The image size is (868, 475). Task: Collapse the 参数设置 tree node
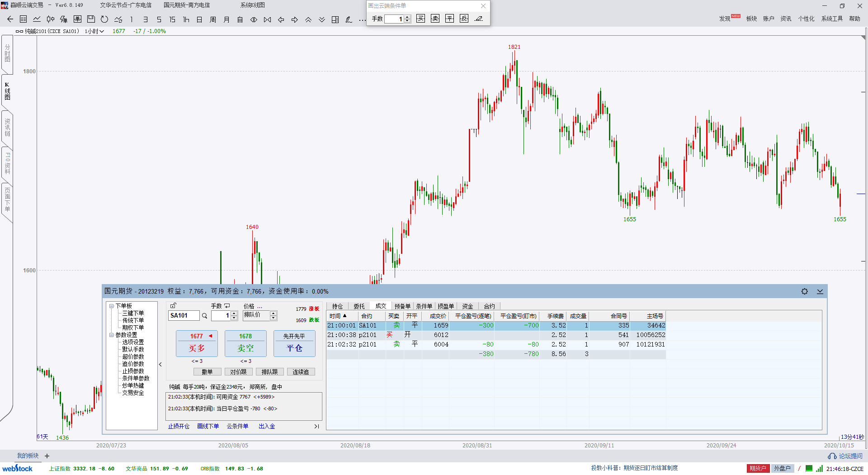click(x=111, y=335)
